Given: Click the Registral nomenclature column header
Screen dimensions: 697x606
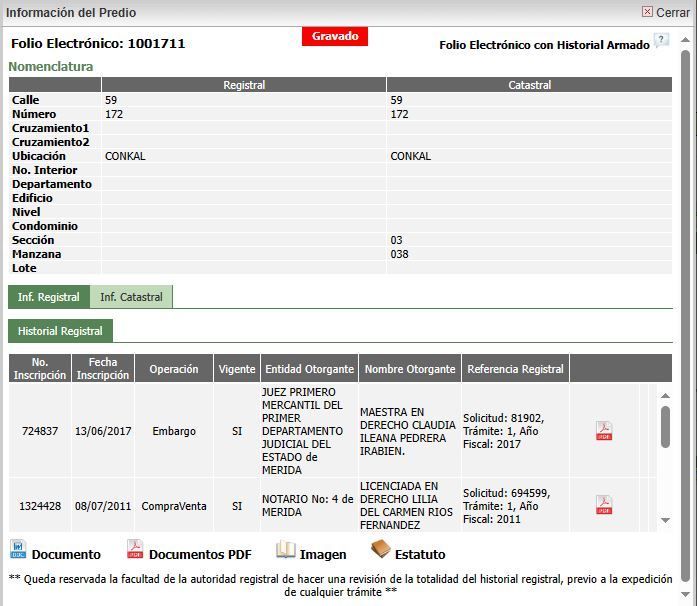Looking at the screenshot, I should pyautogui.click(x=244, y=85).
